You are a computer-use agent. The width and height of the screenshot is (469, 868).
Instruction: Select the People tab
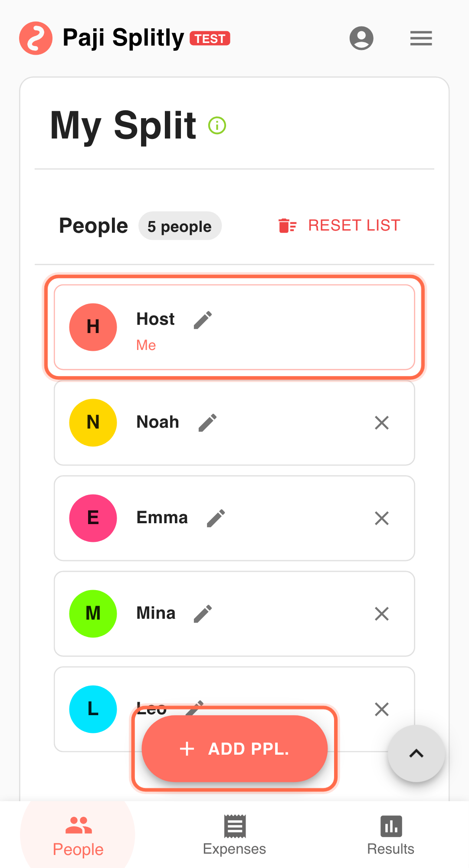(x=78, y=835)
